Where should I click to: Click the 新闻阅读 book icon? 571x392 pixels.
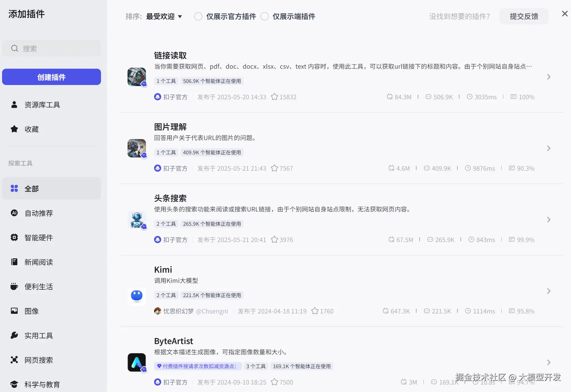[x=14, y=262]
